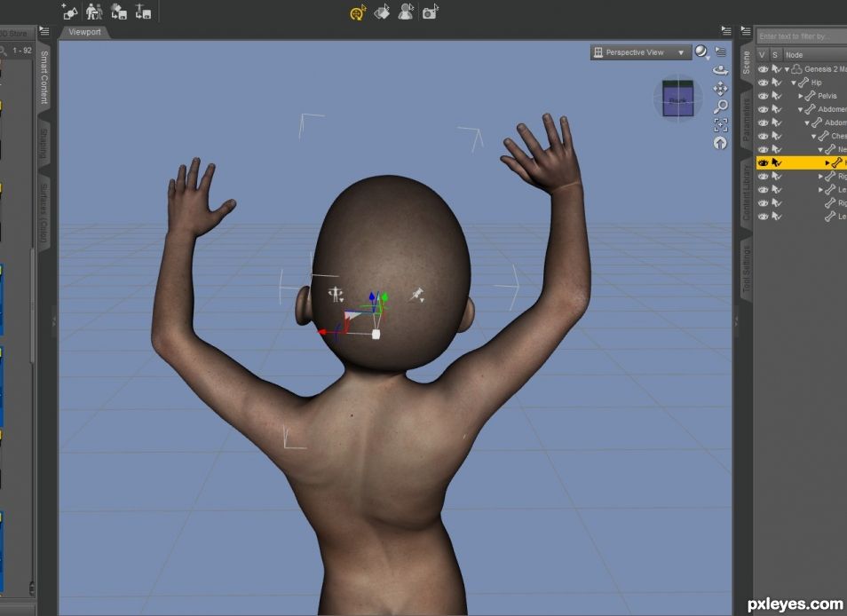Screen dimensions: 847x616
Task: Open the draw style sphere menu
Action: pyautogui.click(x=701, y=51)
